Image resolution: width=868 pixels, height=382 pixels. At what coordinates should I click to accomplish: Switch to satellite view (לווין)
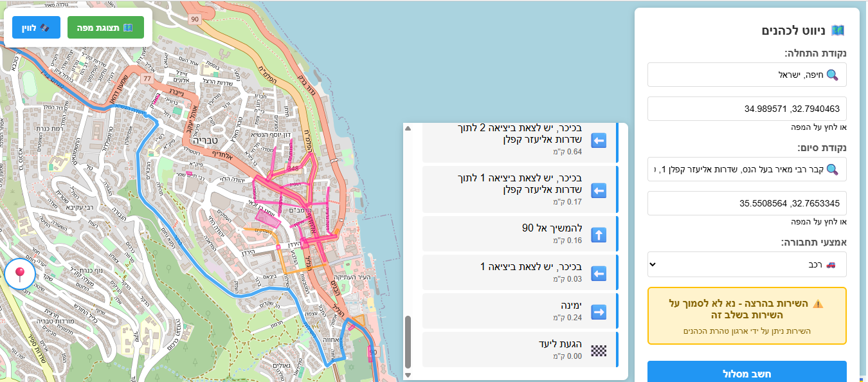(36, 28)
